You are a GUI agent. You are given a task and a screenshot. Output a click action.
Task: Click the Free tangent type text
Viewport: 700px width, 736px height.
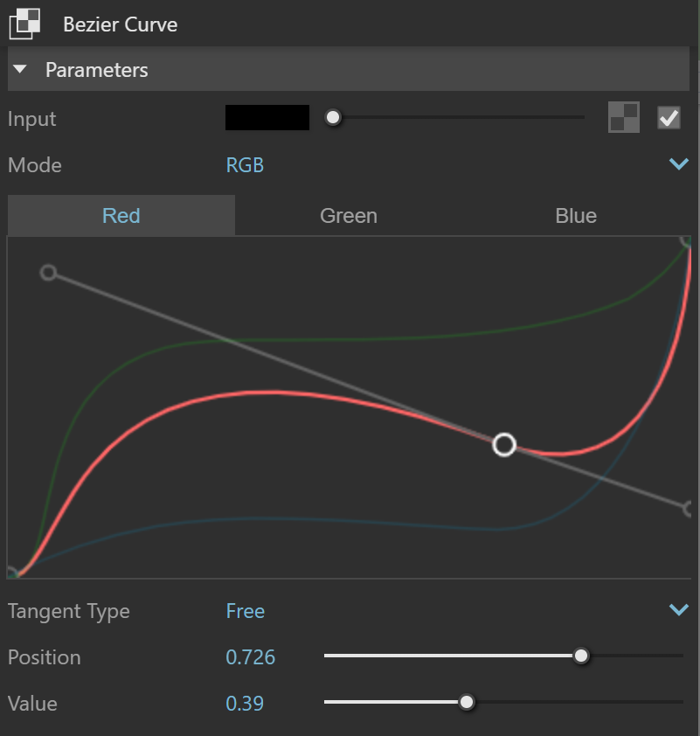coord(245,611)
